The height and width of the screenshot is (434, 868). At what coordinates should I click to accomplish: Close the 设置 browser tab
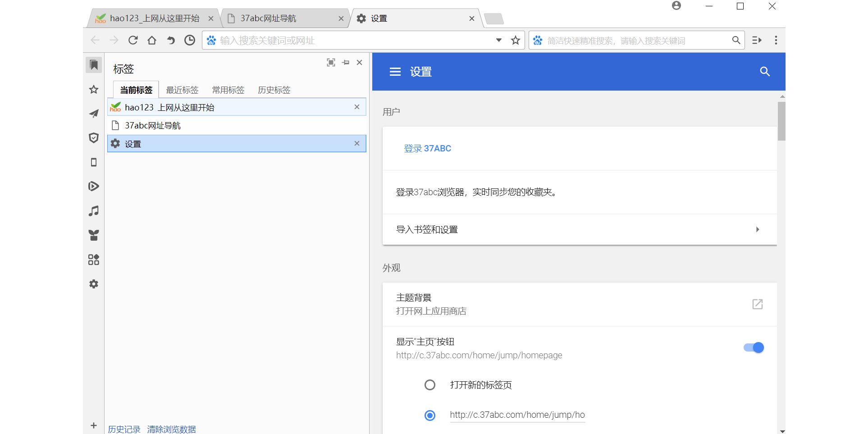tap(472, 18)
